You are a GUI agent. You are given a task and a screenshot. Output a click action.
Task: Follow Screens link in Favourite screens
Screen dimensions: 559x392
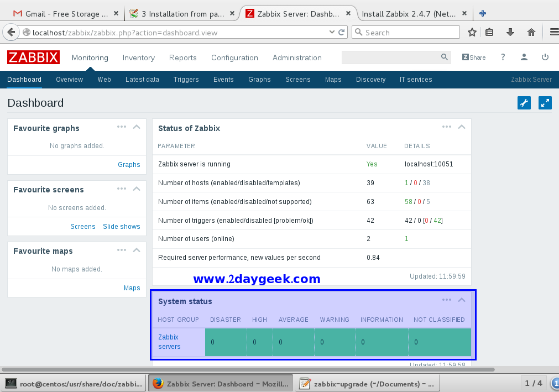pos(83,227)
